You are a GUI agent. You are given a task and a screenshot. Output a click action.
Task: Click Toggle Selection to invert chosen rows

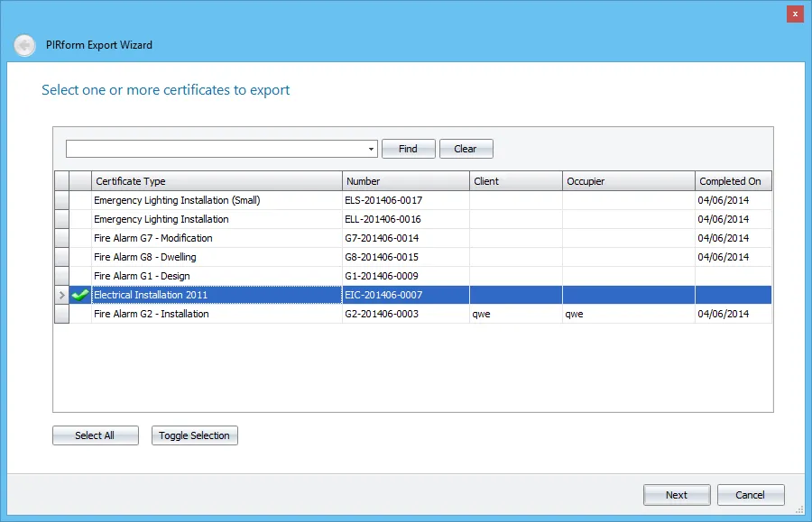click(194, 435)
